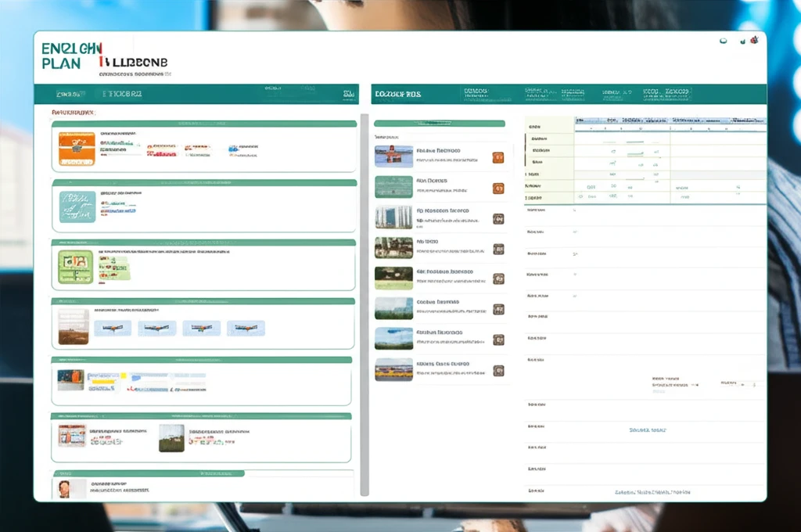This screenshot has height=532, width=801.
Task: Open the orange thumbnail in the first left card
Action: (77, 149)
